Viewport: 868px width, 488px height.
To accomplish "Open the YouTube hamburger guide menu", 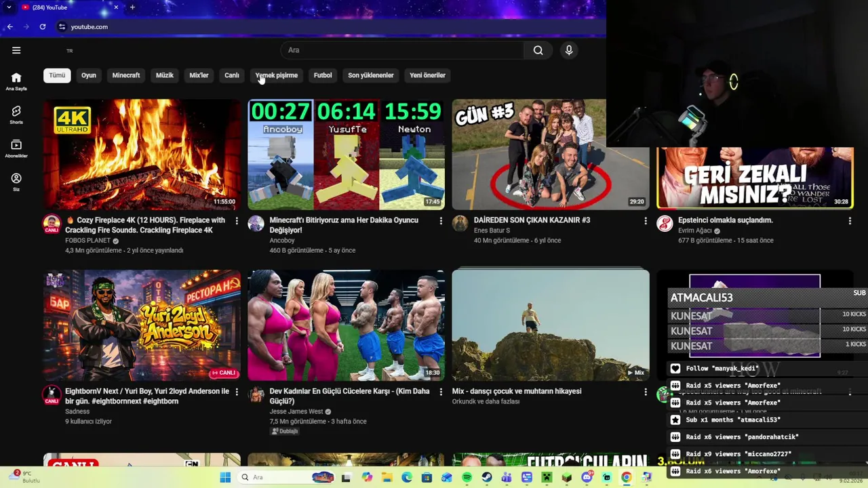I will [16, 50].
